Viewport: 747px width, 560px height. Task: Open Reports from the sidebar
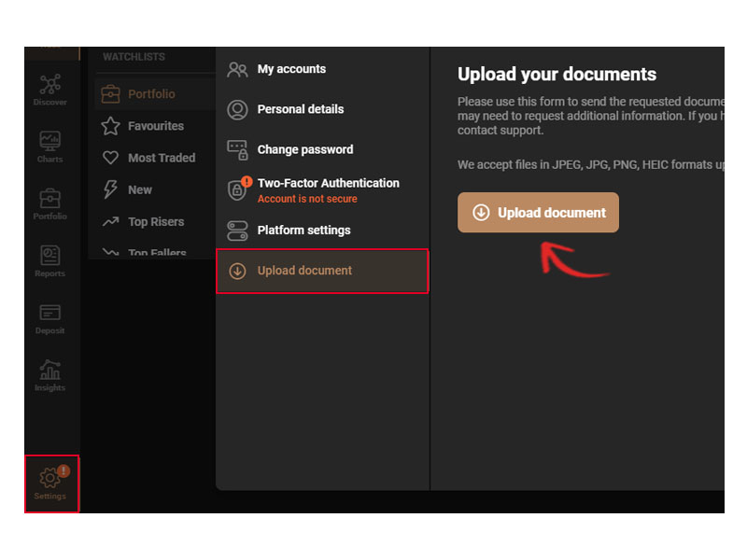[50, 261]
